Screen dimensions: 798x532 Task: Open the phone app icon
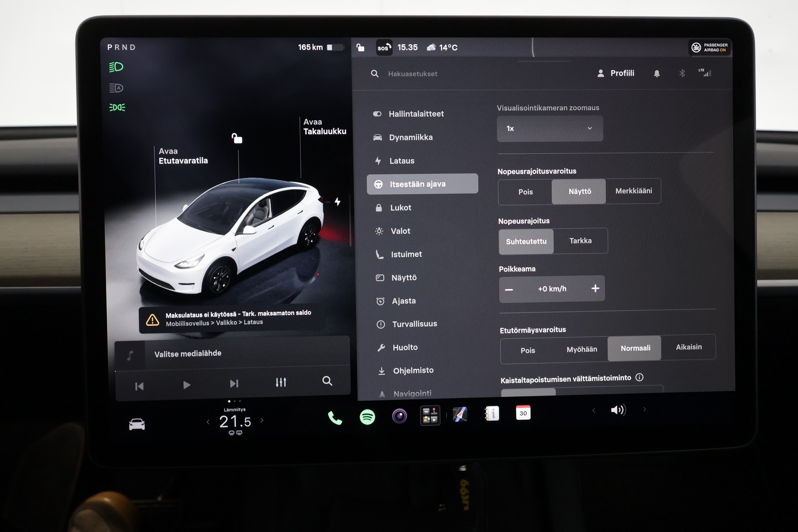coord(335,418)
